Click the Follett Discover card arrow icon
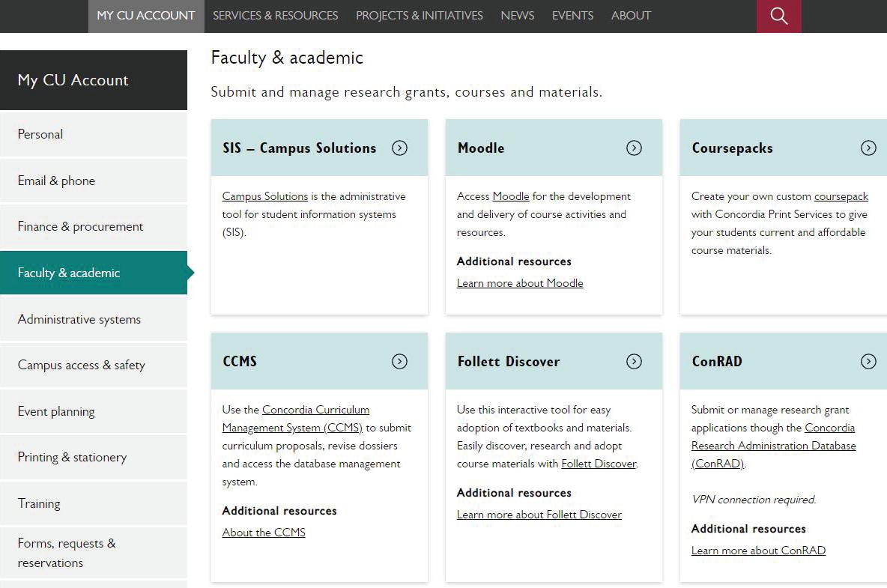Screen dimensions: 887x588 (634, 361)
